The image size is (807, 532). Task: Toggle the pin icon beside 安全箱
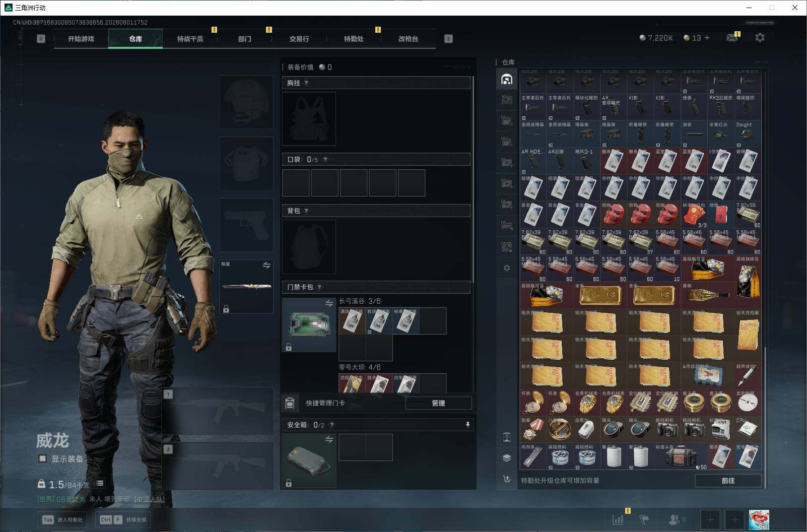pos(467,425)
